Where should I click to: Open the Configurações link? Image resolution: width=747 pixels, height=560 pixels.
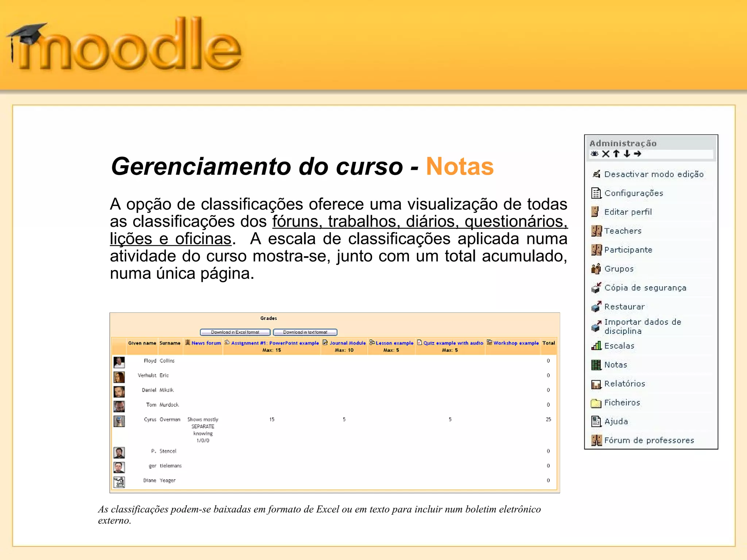click(x=634, y=193)
